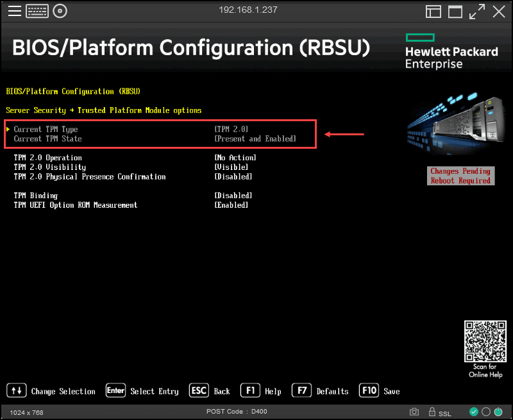Close the remote console with the X
The width and height of the screenshot is (513, 420).
tap(499, 12)
